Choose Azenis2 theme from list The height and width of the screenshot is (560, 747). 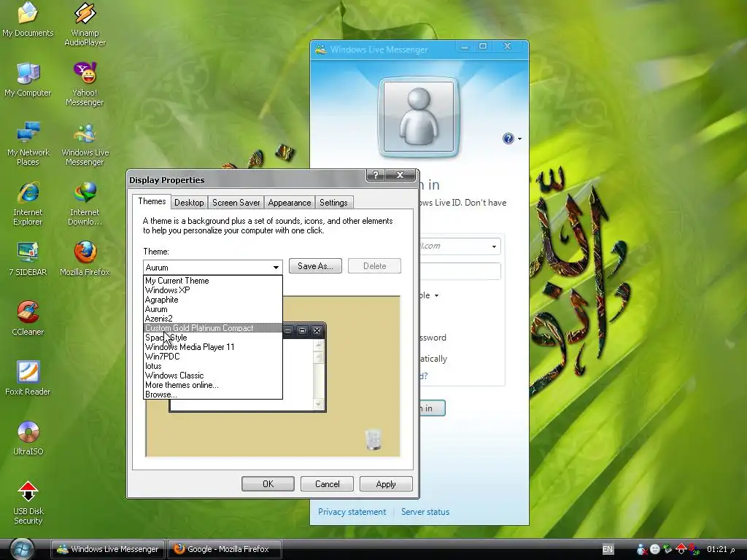pyautogui.click(x=213, y=319)
